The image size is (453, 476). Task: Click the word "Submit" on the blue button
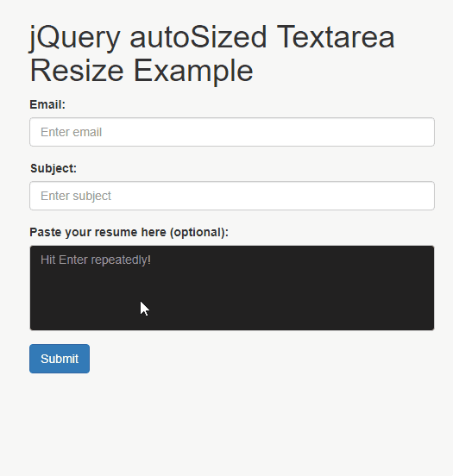(x=60, y=359)
